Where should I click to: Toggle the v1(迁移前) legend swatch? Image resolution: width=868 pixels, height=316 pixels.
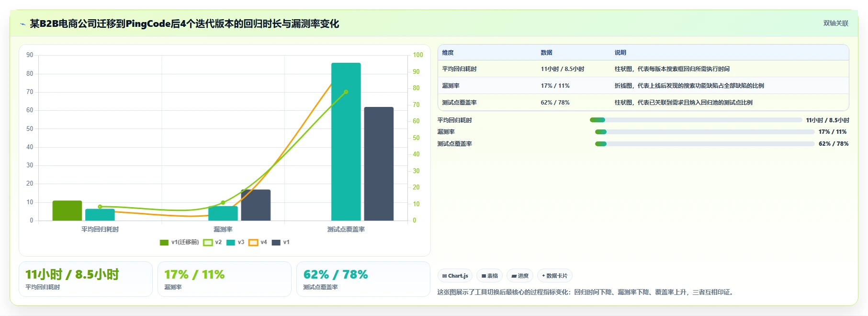(164, 243)
